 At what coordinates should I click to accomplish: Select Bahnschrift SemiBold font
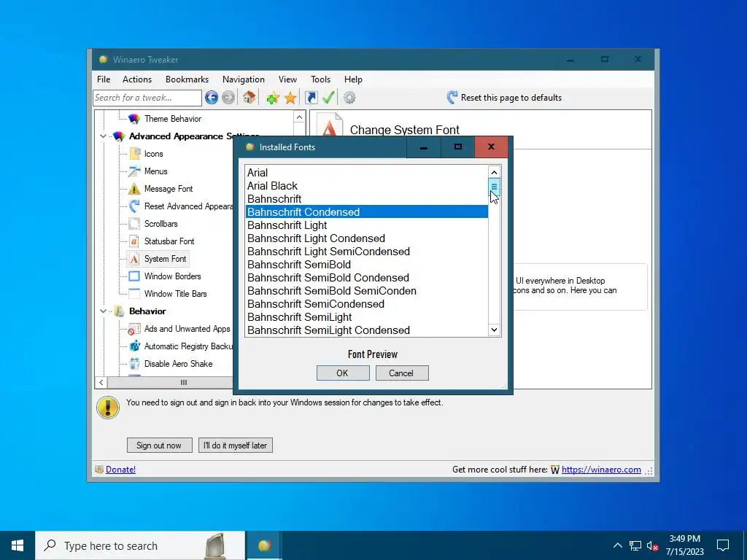(x=366, y=264)
